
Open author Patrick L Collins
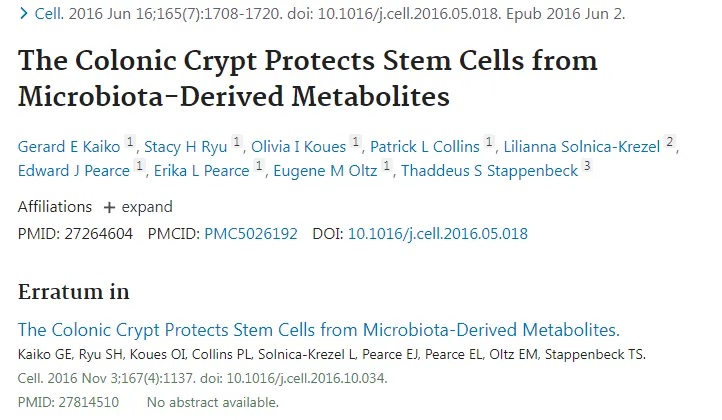[425, 147]
